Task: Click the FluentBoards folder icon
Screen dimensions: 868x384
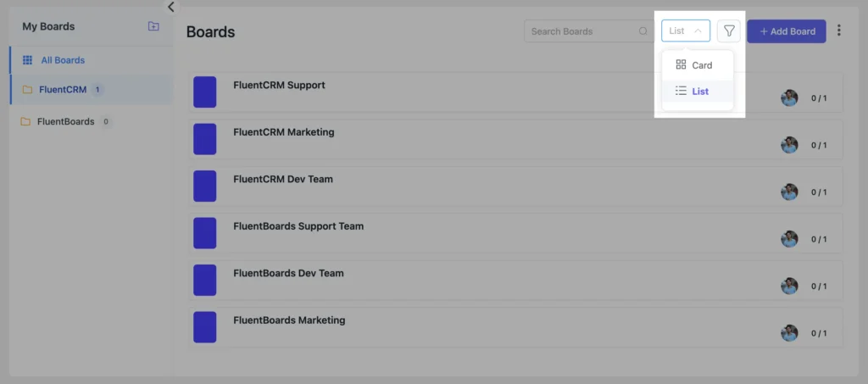Action: point(25,122)
